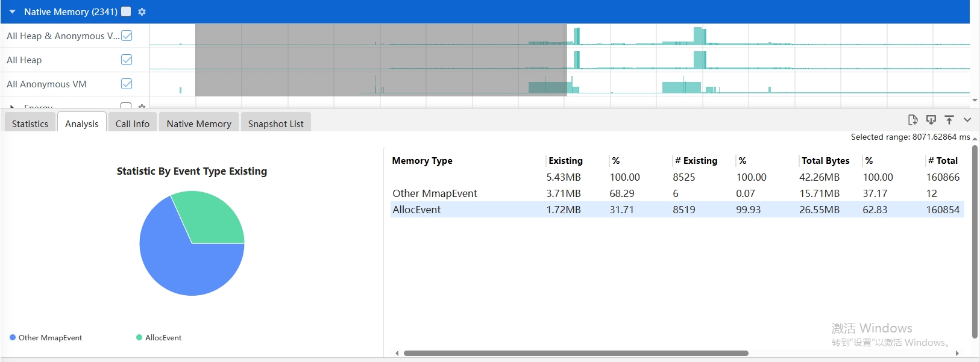The width and height of the screenshot is (980, 362).
Task: Open Native Memory settings gear
Action: coord(142,11)
